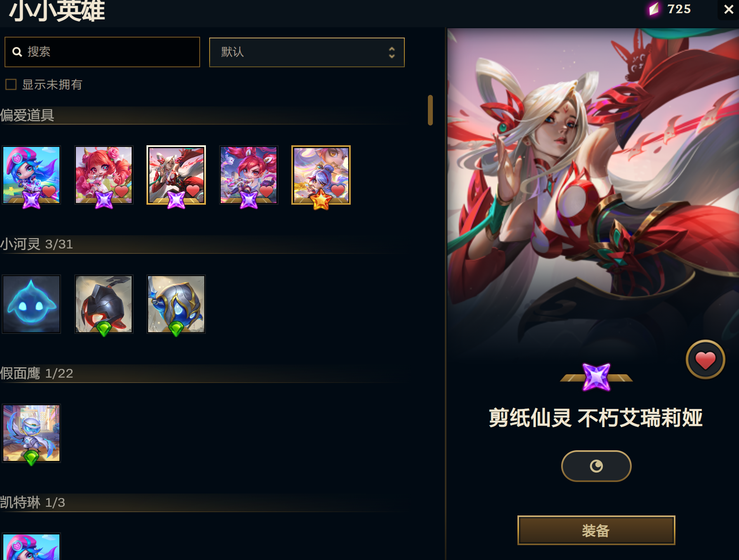Click the 装备 equip button
The height and width of the screenshot is (560, 739).
(596, 530)
